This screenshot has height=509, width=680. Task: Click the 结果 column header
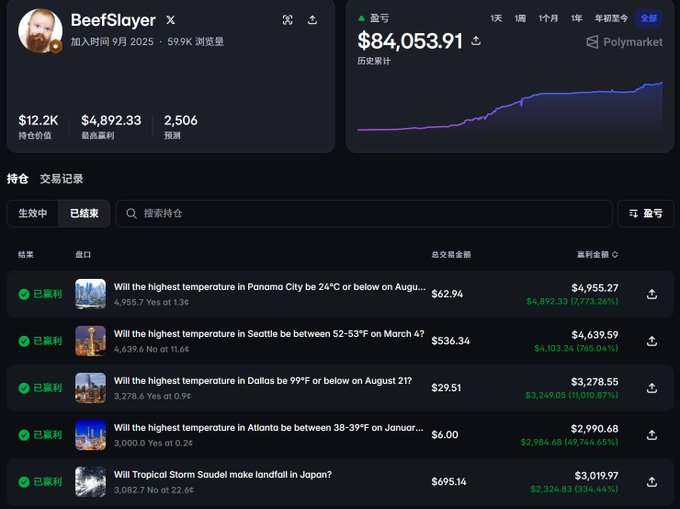tap(26, 254)
